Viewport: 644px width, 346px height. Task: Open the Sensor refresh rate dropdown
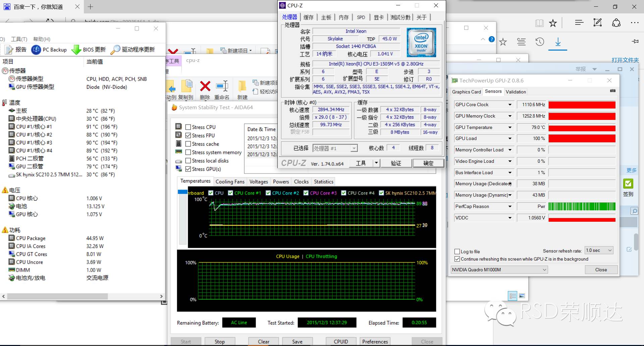[x=599, y=251]
